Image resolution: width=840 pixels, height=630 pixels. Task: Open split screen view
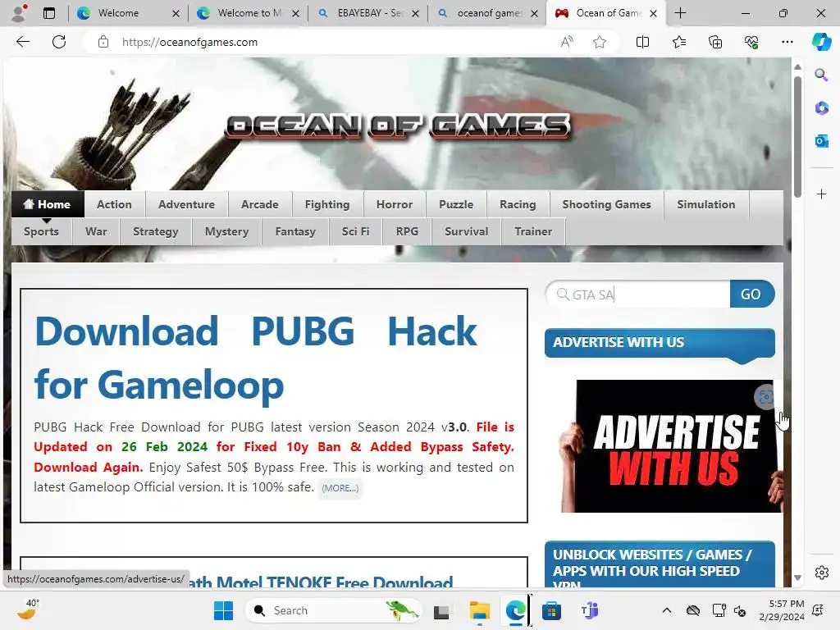642,42
